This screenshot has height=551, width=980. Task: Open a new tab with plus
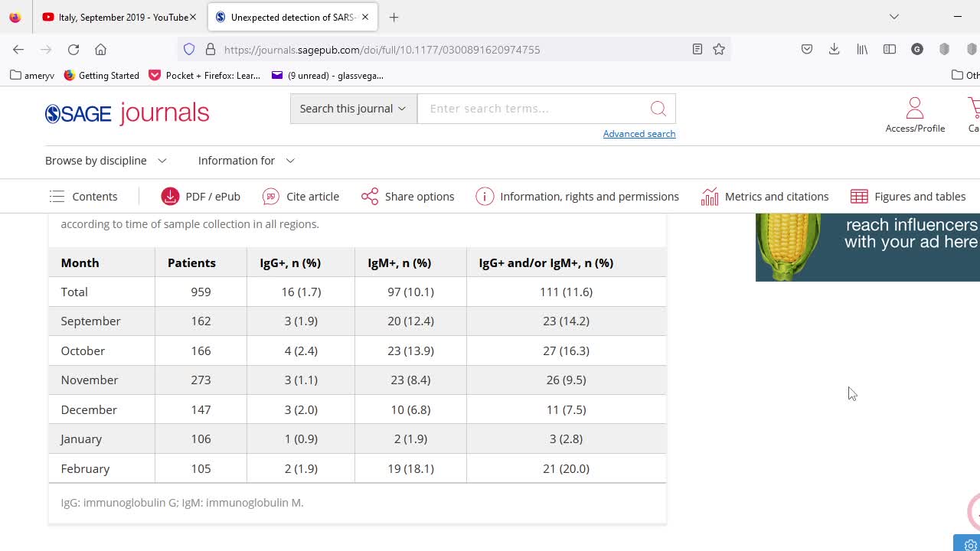(x=394, y=17)
